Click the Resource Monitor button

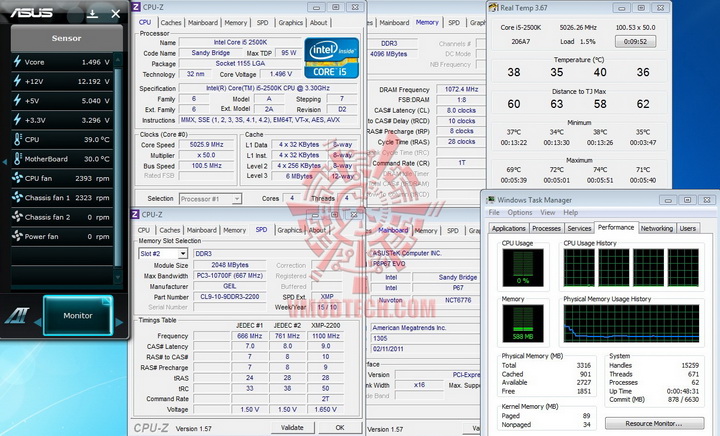pos(654,423)
